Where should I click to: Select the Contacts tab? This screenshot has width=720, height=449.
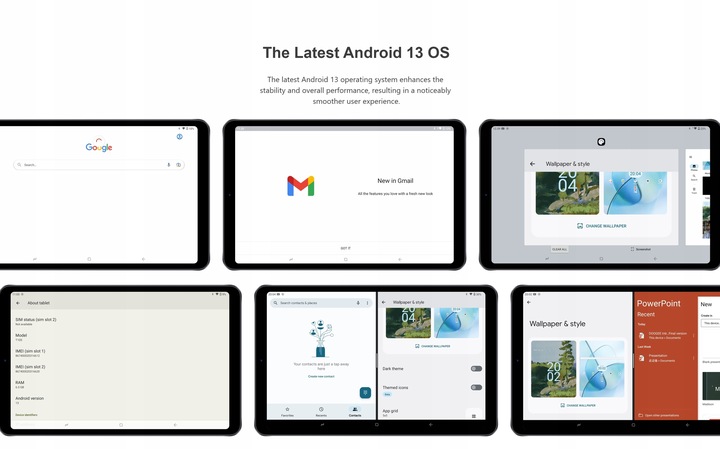coord(355,411)
